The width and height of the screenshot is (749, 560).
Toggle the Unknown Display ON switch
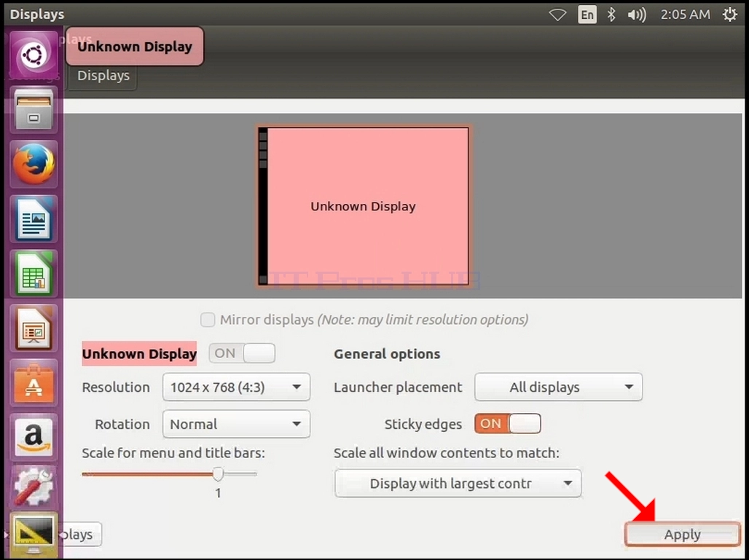pyautogui.click(x=242, y=353)
